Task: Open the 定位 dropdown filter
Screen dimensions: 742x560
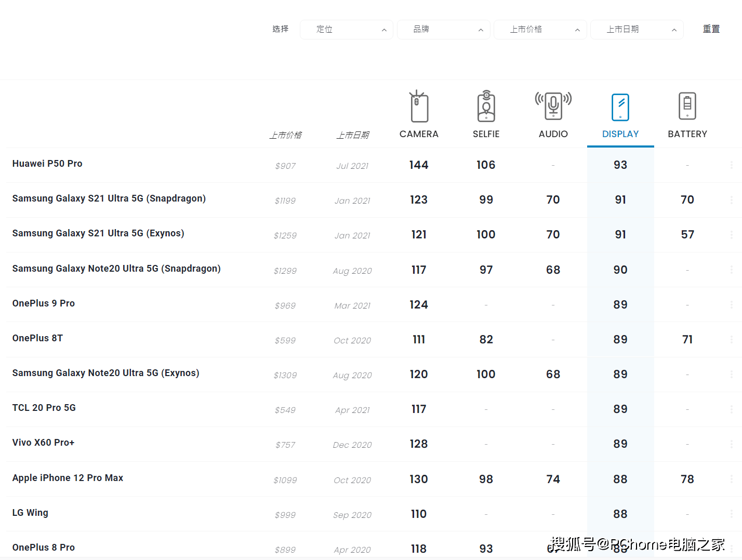Action: [347, 30]
